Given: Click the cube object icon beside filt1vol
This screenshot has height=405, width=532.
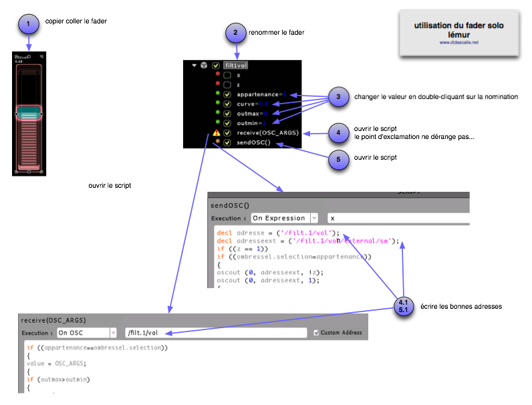Looking at the screenshot, I should 204,65.
